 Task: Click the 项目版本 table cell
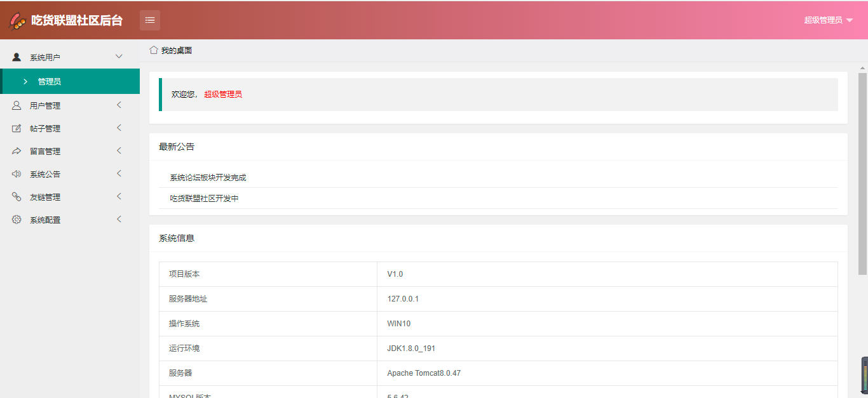tap(268, 274)
